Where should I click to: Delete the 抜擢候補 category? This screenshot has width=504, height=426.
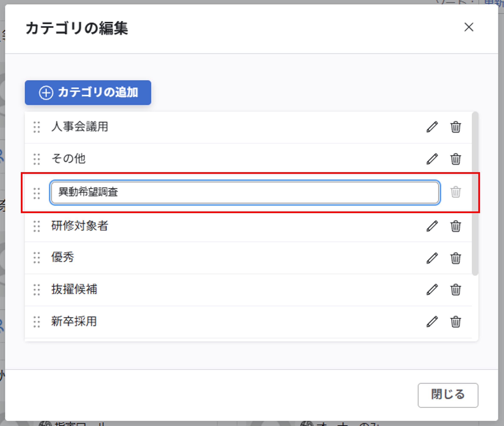455,289
